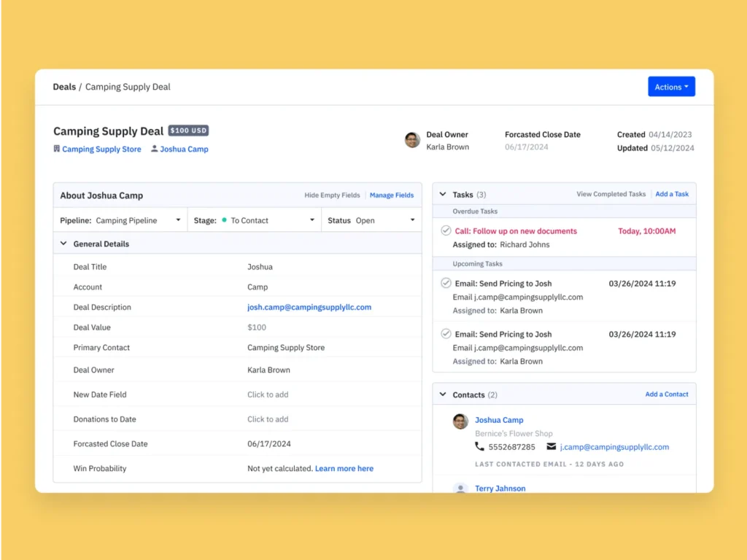Click Add a Task in the Tasks panel
Viewport: 747px width, 560px height.
(672, 194)
